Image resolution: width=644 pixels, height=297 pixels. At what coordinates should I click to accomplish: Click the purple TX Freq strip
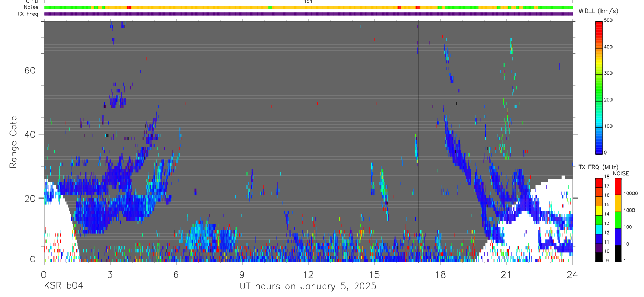308,14
